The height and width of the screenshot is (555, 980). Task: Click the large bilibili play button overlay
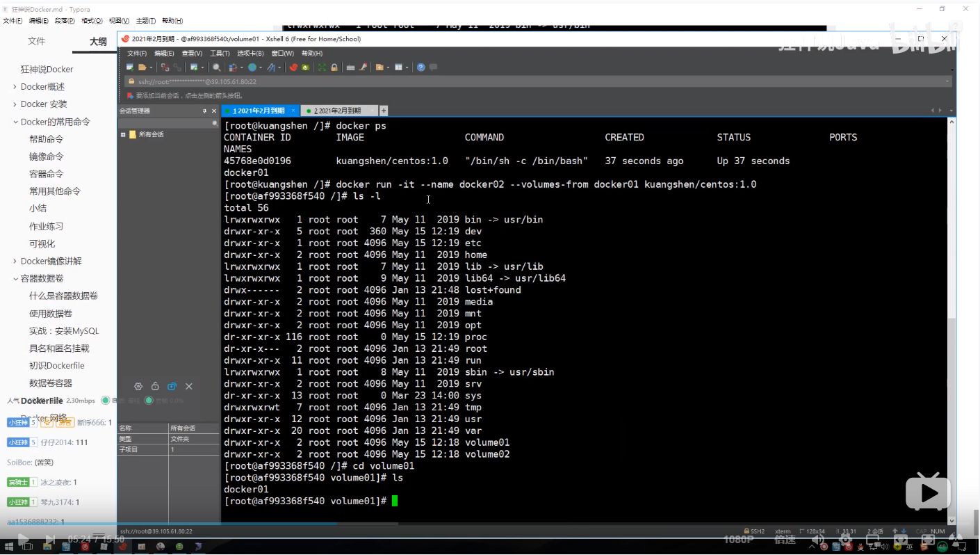point(928,491)
